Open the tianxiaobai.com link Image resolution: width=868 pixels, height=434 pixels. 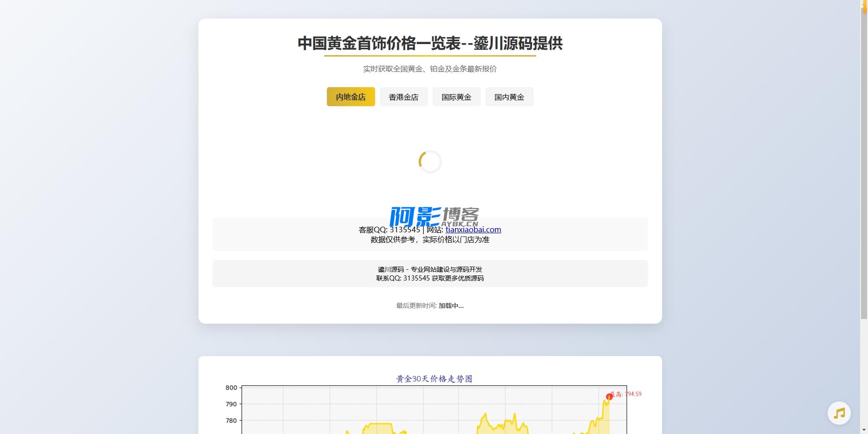click(x=473, y=230)
